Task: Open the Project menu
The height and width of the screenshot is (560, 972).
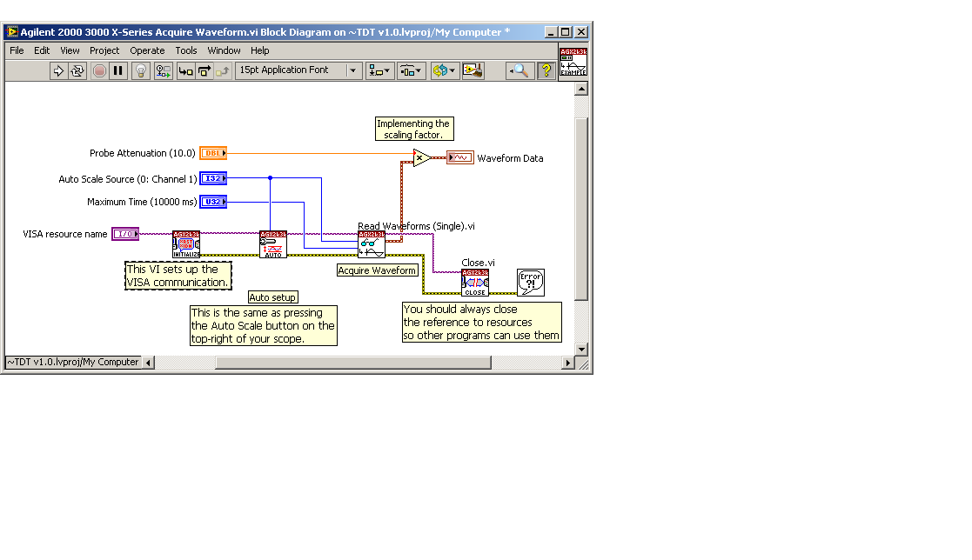Action: tap(104, 50)
